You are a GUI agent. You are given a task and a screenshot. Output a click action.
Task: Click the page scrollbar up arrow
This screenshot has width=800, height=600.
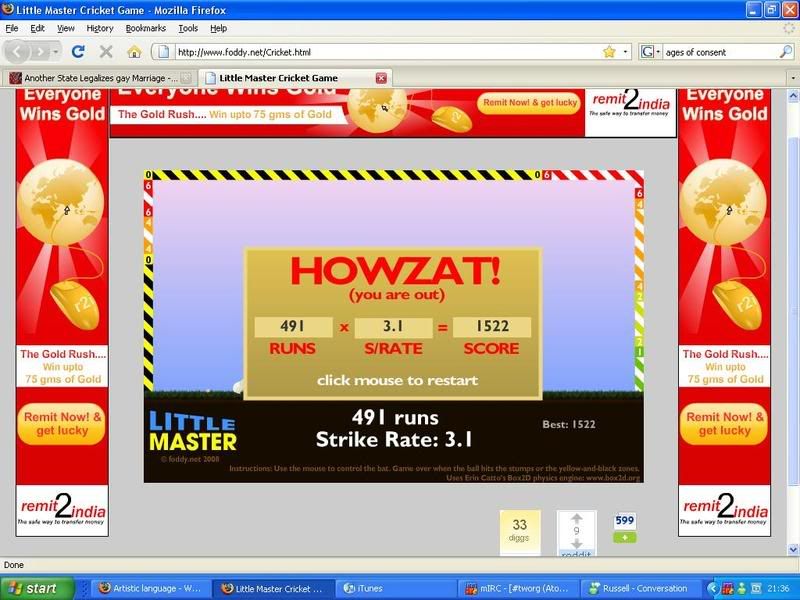point(793,95)
